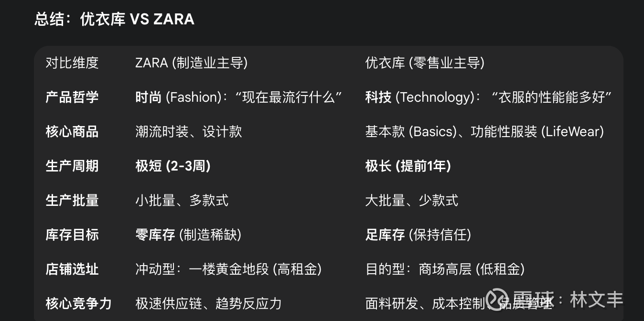Click the 潮流时装、设计款 cell
The width and height of the screenshot is (644, 321).
pyautogui.click(x=189, y=131)
